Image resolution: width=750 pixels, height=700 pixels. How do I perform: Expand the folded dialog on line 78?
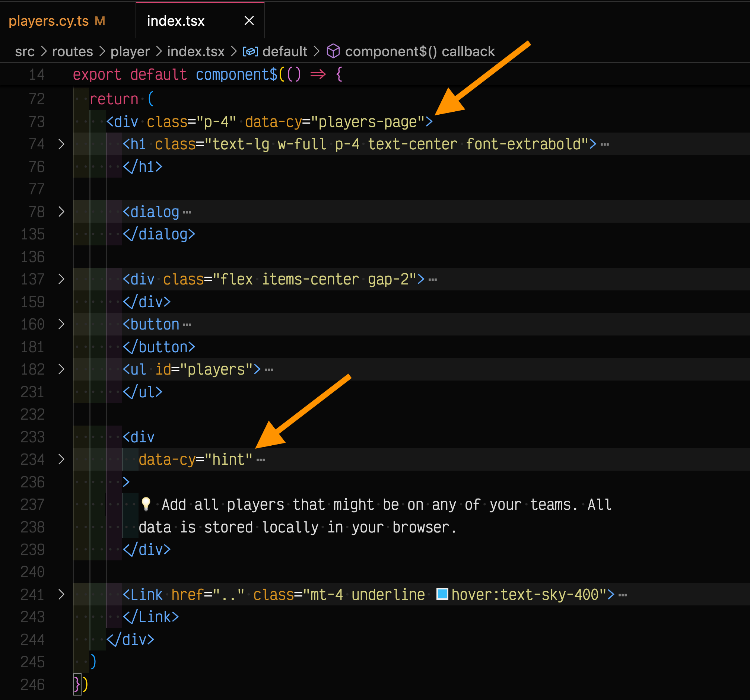click(x=61, y=211)
